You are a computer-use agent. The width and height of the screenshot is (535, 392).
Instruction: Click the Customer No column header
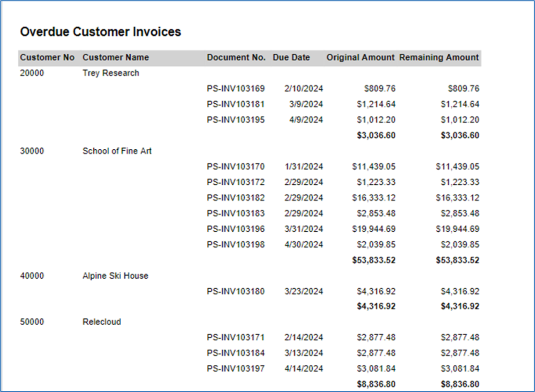point(47,57)
